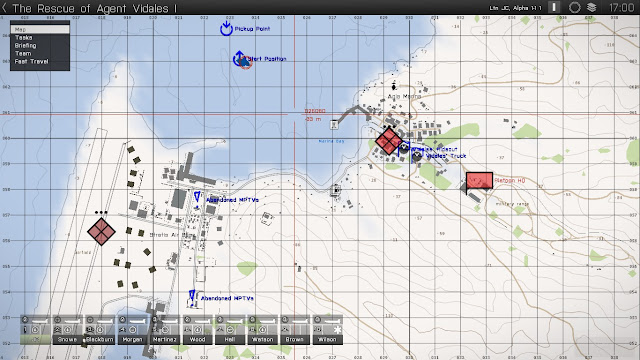
Task: Select team member Hall
Action: (x=230, y=330)
